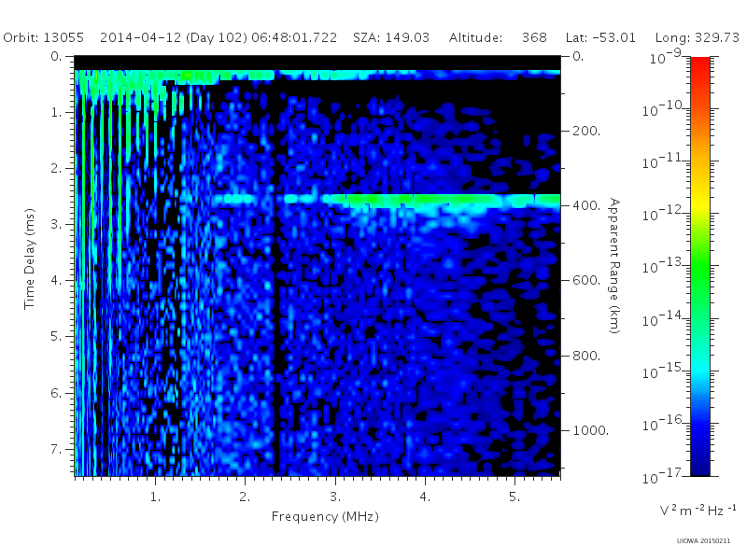This screenshot has height=560, width=747.
Task: Click the Altitude: 368 label
Action: pos(498,37)
